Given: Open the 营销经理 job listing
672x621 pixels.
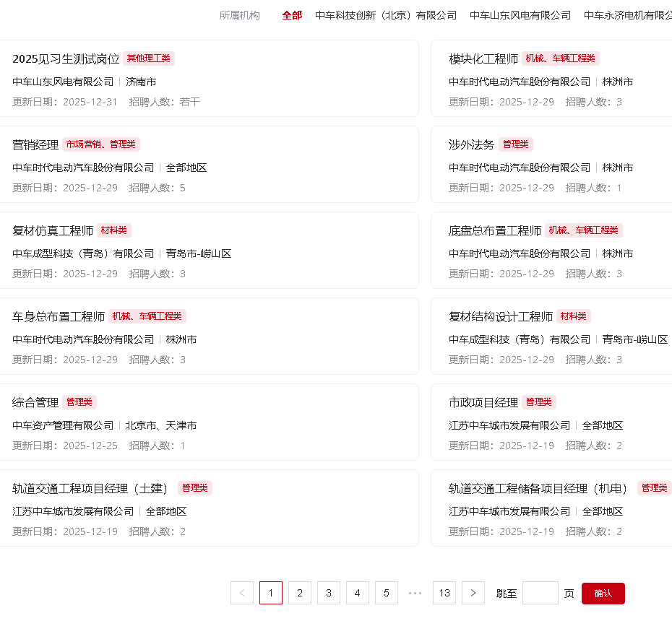Looking at the screenshot, I should pyautogui.click(x=35, y=144).
